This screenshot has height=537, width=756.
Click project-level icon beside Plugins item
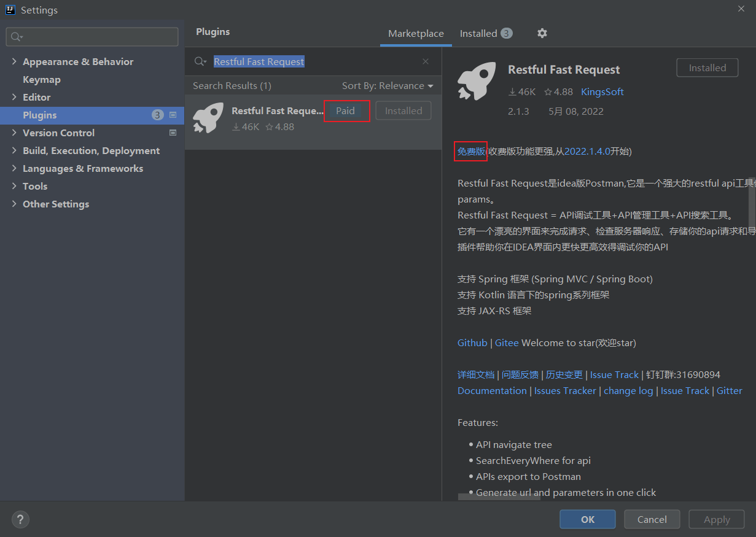(x=173, y=115)
